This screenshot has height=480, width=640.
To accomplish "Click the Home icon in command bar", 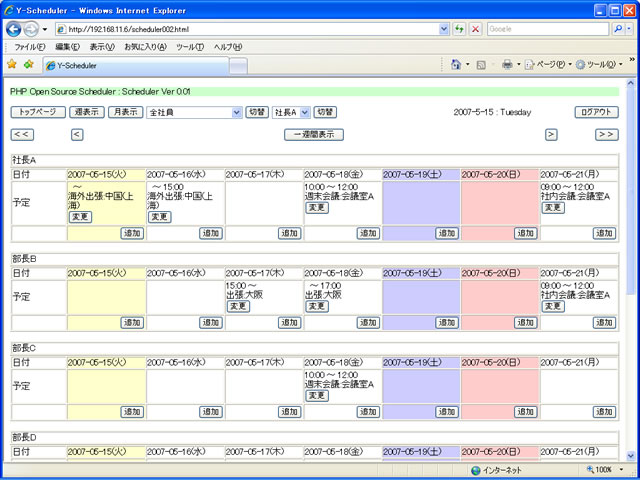I will (x=456, y=64).
